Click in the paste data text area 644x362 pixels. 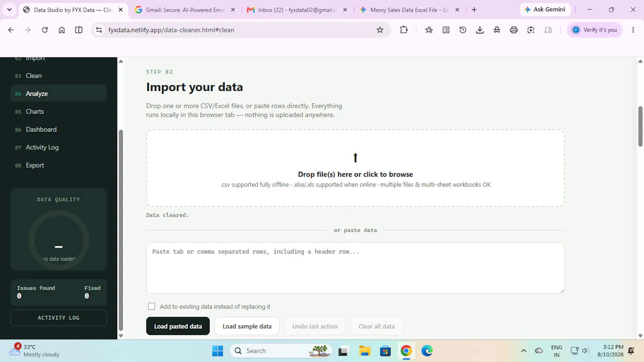pyautogui.click(x=355, y=267)
